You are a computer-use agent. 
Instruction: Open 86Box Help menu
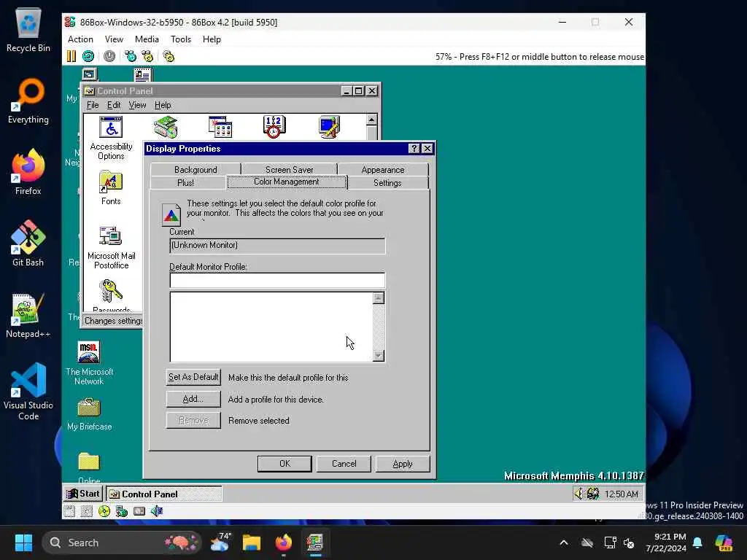point(212,39)
